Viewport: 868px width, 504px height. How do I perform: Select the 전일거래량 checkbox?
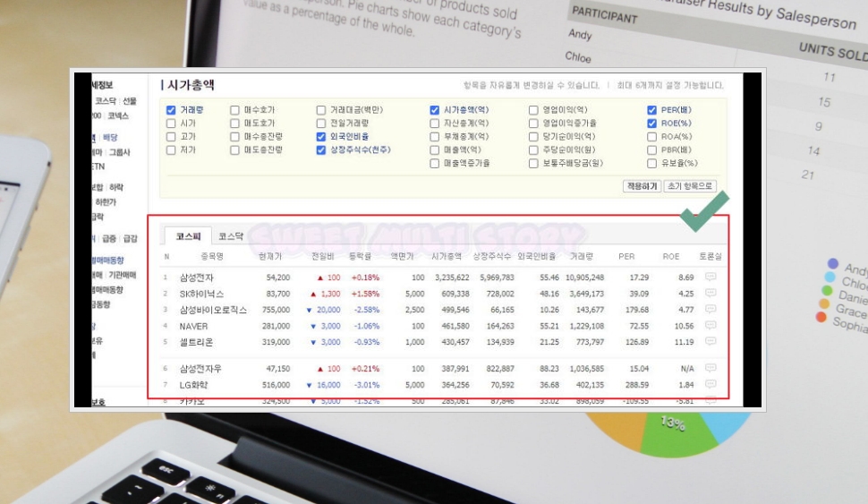pyautogui.click(x=321, y=124)
